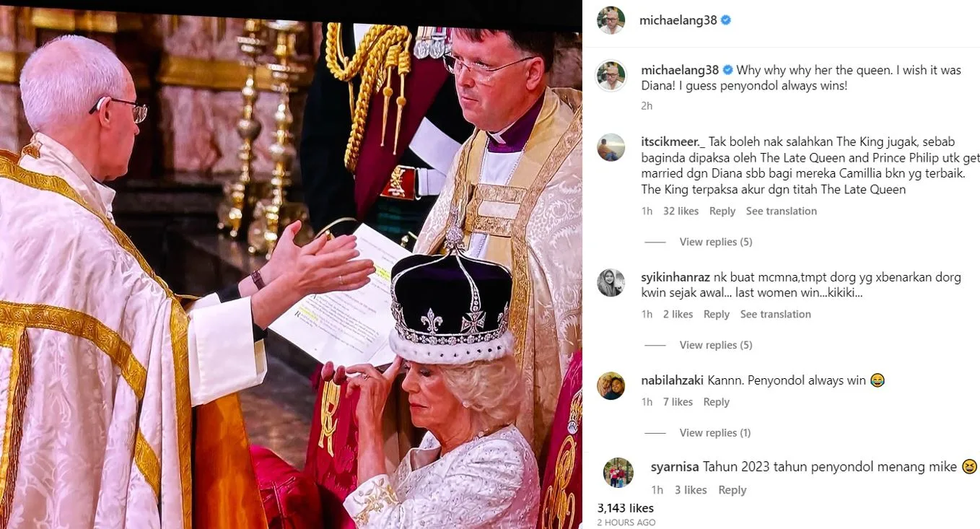This screenshot has width=980, height=529.
Task: Expand View replies (5) under itscikmeer._ comment
Action: click(x=716, y=242)
